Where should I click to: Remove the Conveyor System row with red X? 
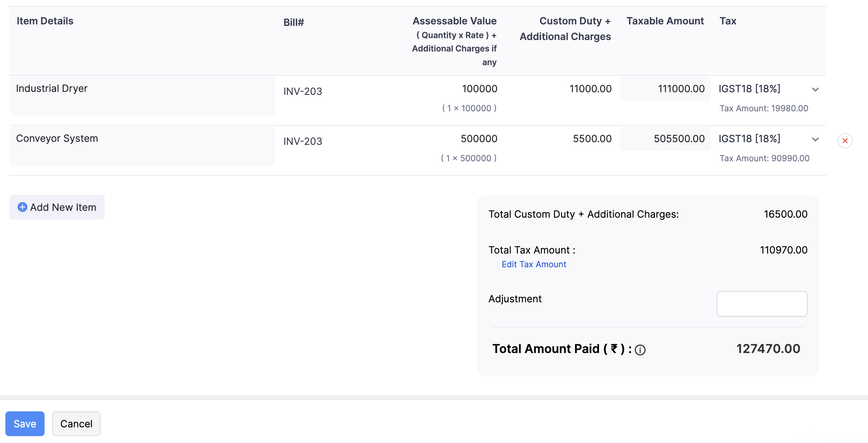845,141
